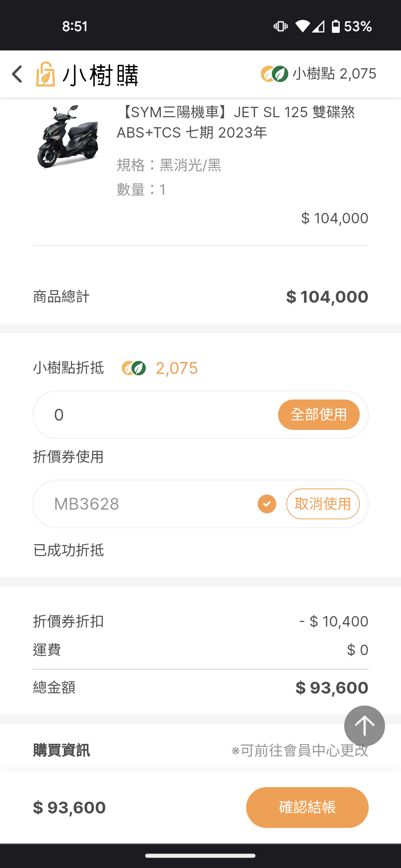
Task: Tap the 購買資訊 section heading
Action: click(x=62, y=750)
